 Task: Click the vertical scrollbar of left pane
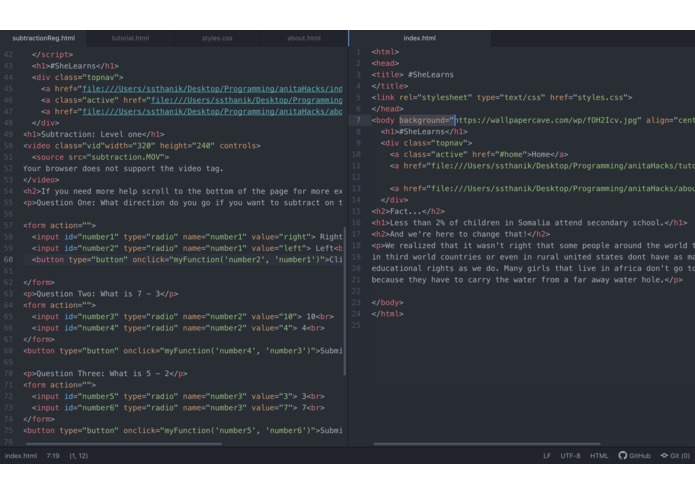(345, 302)
